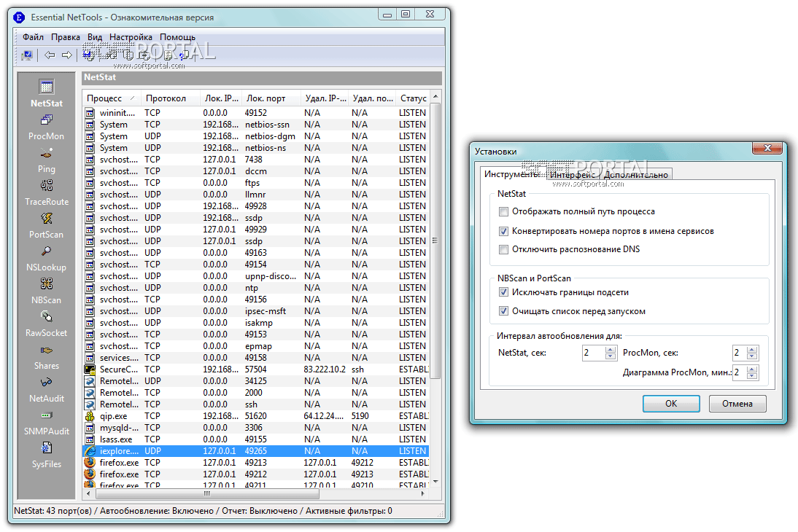
Task: Go forward with the right arrow toolbar icon
Action: click(66, 55)
